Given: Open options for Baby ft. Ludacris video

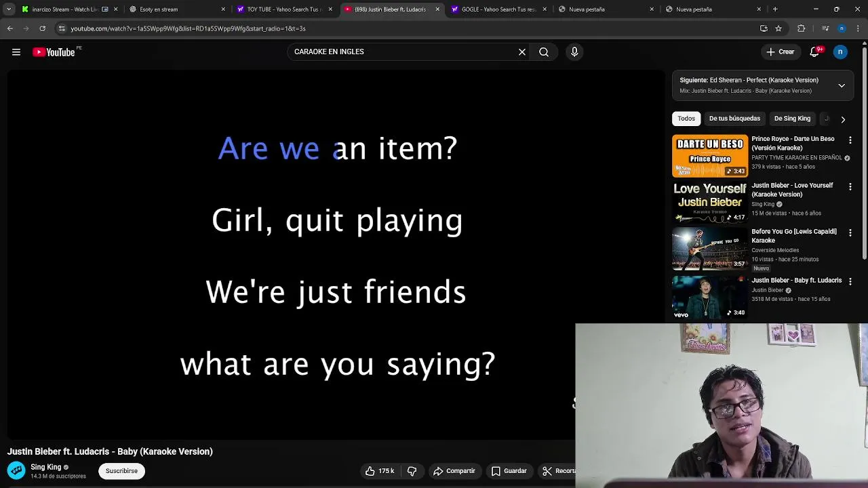Looking at the screenshot, I should [x=850, y=281].
